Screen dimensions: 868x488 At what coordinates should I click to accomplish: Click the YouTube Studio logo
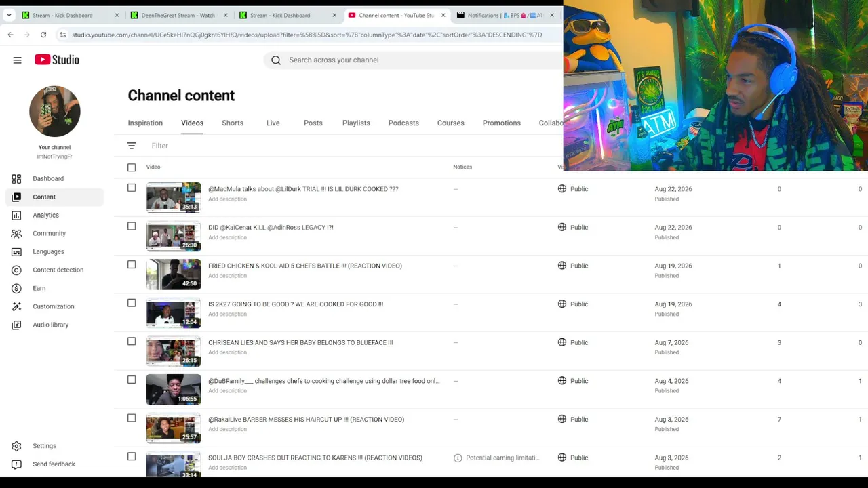(57, 60)
